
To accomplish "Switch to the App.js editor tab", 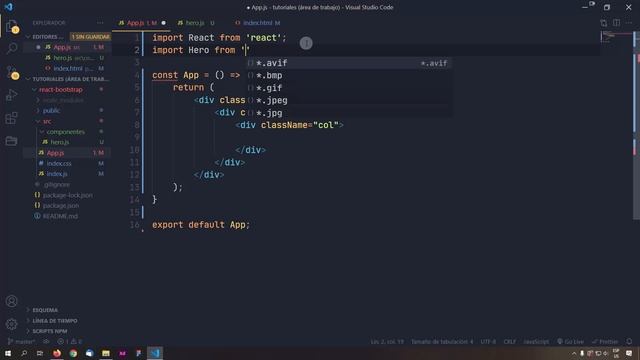I will 141,23.
